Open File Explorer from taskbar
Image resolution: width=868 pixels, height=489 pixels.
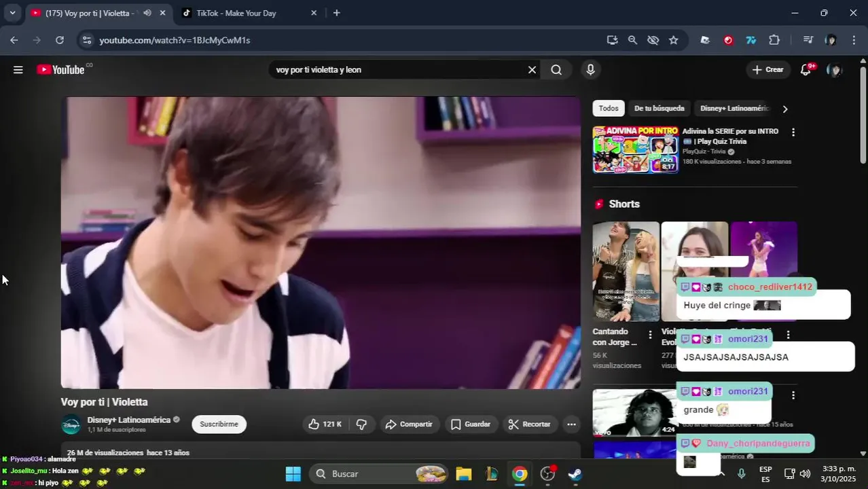pyautogui.click(x=464, y=473)
